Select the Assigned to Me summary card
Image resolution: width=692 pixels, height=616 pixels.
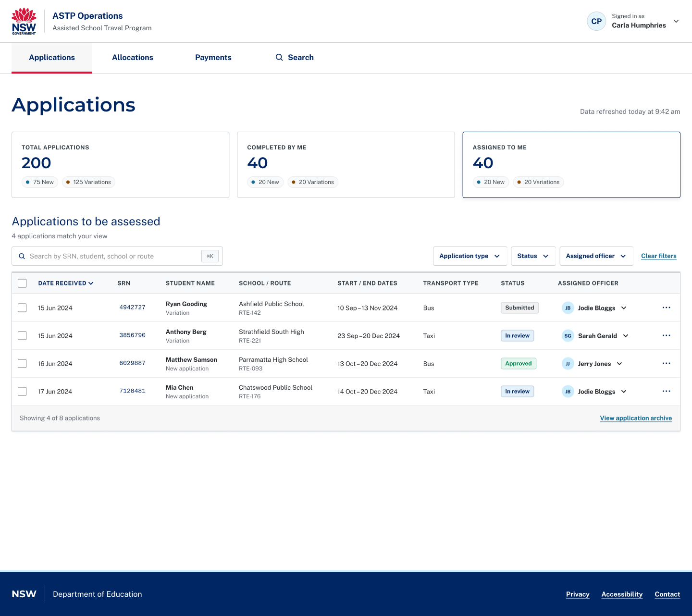(x=571, y=165)
